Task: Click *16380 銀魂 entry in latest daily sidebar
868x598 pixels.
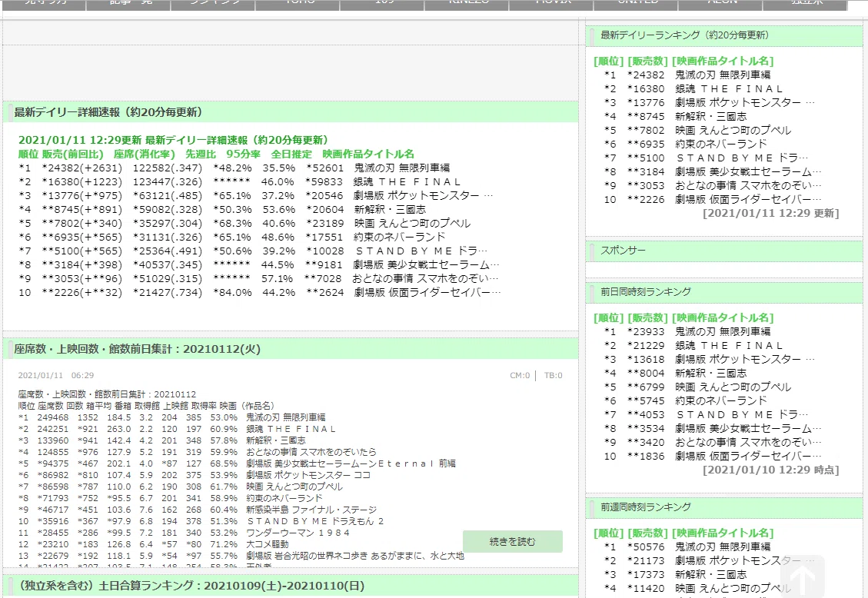Action: (x=646, y=89)
